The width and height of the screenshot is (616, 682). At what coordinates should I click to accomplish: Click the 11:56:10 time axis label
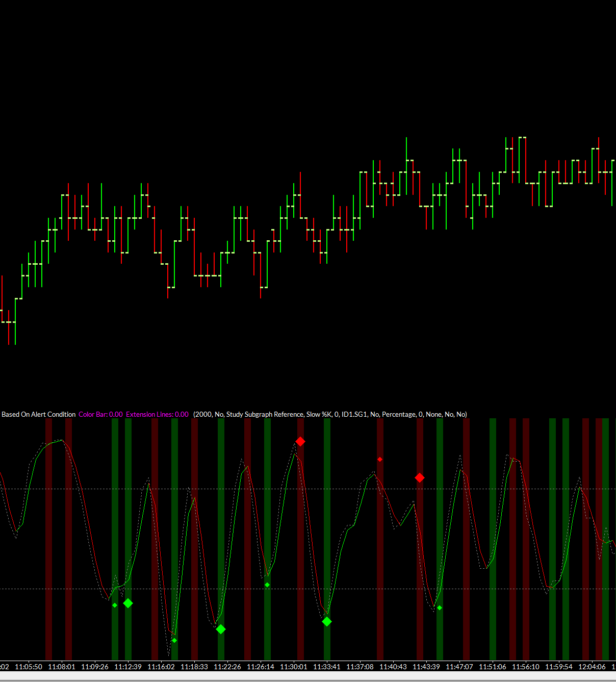click(526, 667)
